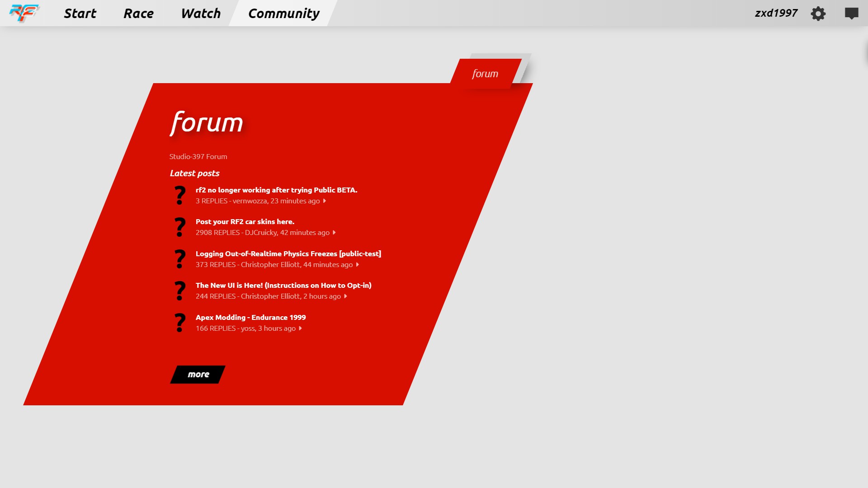Open 'The New UI is Here!' thread
This screenshot has width=868, height=488.
tap(283, 286)
